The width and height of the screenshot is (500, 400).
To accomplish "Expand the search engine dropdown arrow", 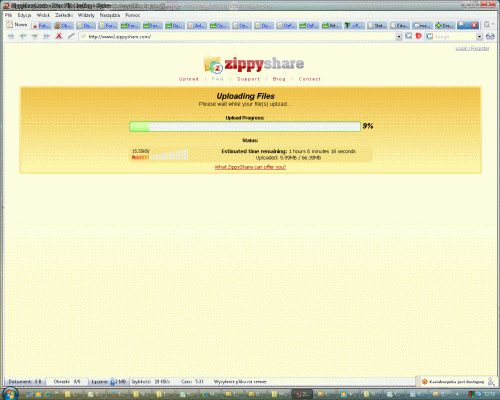I will 479,37.
